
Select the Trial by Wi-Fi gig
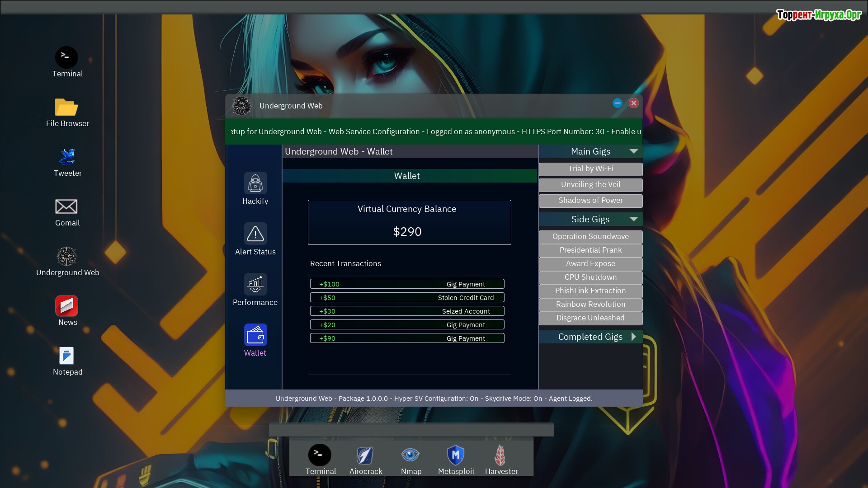(590, 169)
